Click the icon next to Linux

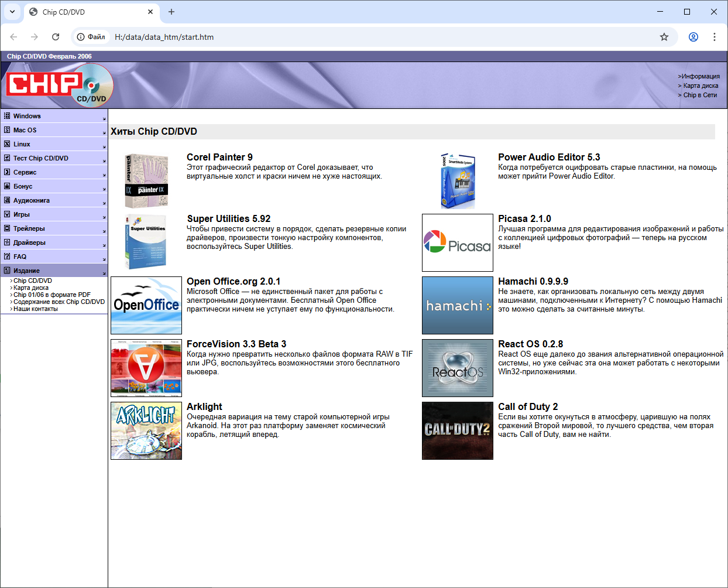coord(7,144)
